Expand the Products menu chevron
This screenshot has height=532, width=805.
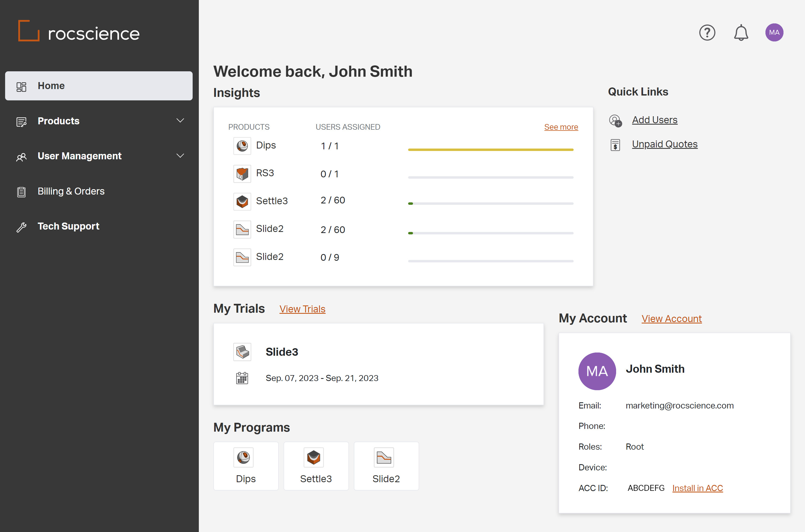180,121
